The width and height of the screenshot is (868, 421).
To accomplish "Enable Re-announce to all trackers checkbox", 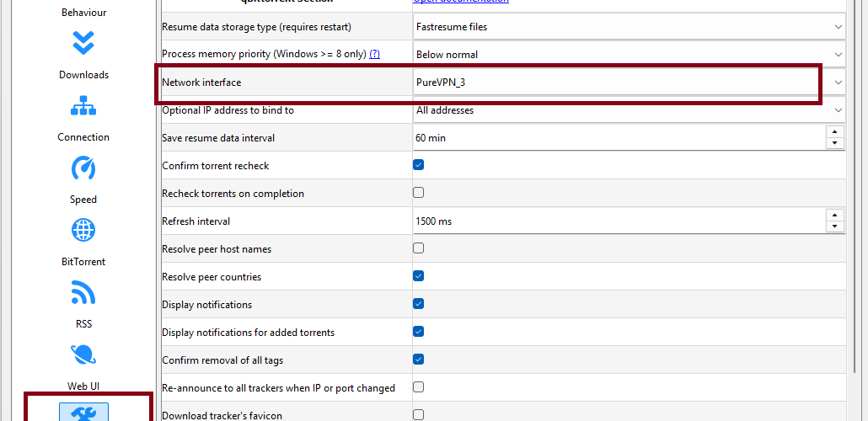I will [419, 386].
